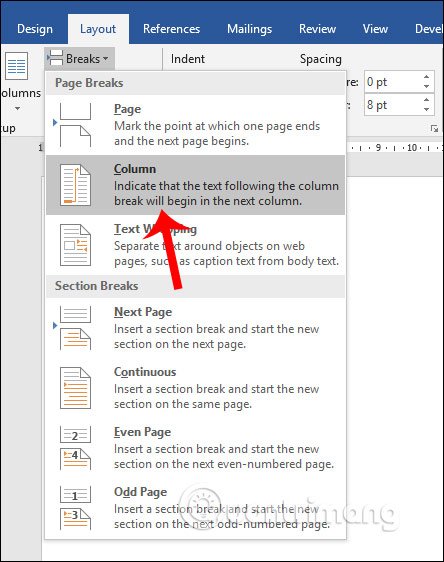Click the Column break icon

[x=75, y=185]
